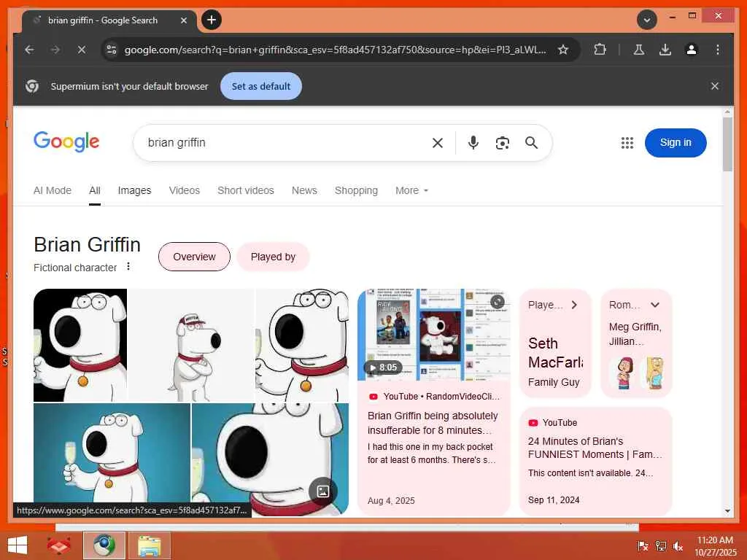The image size is (747, 560).
Task: Click the network tray icon
Action: [661, 545]
